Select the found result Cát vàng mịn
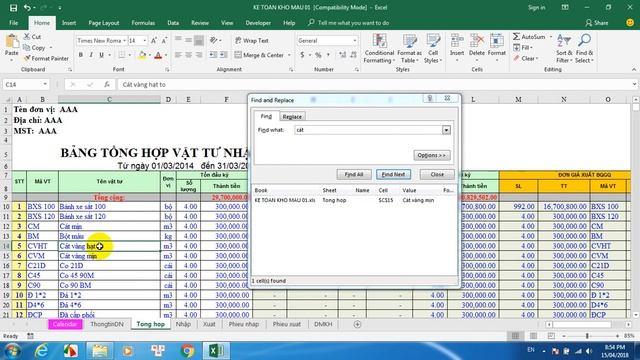 tap(353, 200)
